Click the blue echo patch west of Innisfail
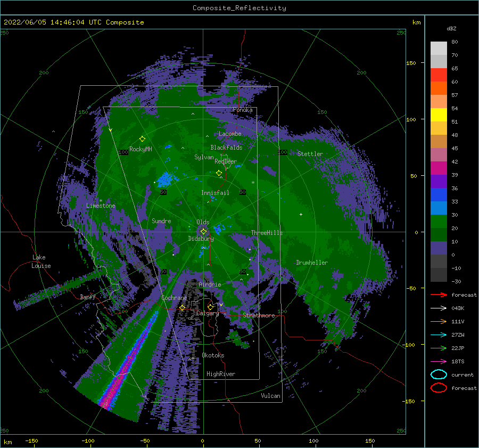 pyautogui.click(x=166, y=179)
